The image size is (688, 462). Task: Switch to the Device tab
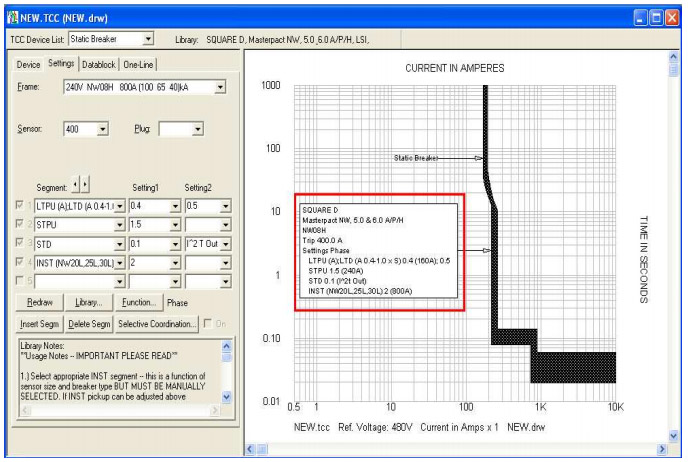coord(28,64)
